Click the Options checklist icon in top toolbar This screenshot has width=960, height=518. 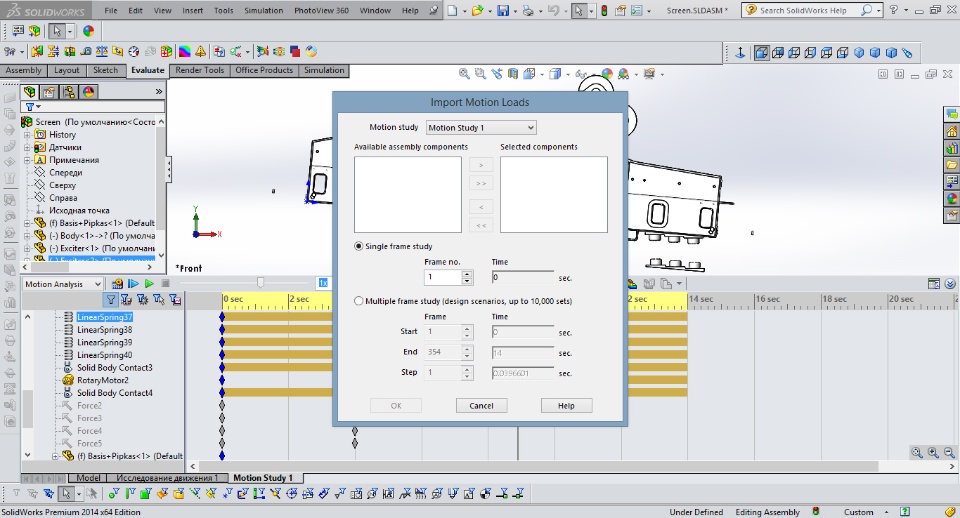pyautogui.click(x=637, y=10)
